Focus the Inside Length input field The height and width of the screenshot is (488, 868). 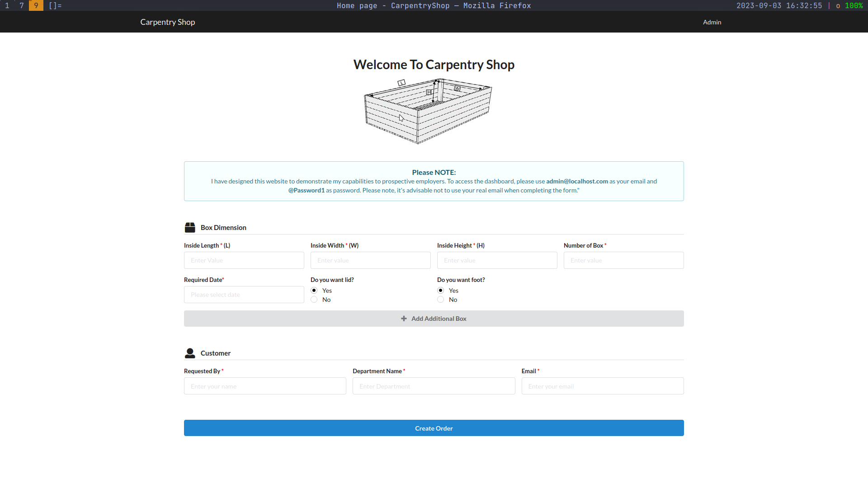tap(244, 260)
